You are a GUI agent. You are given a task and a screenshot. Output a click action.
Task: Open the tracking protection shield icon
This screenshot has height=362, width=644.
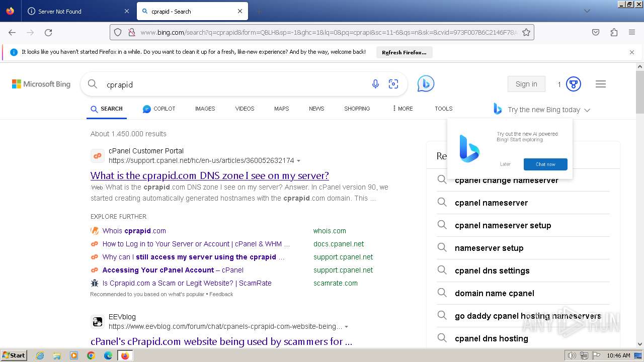click(x=118, y=32)
